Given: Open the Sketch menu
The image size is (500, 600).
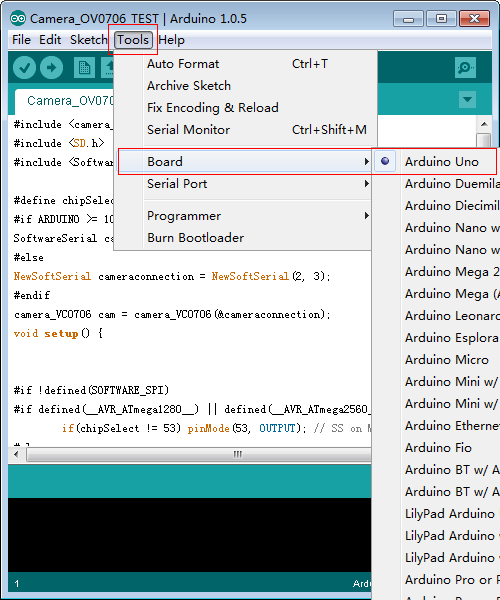Looking at the screenshot, I should pyautogui.click(x=88, y=40).
